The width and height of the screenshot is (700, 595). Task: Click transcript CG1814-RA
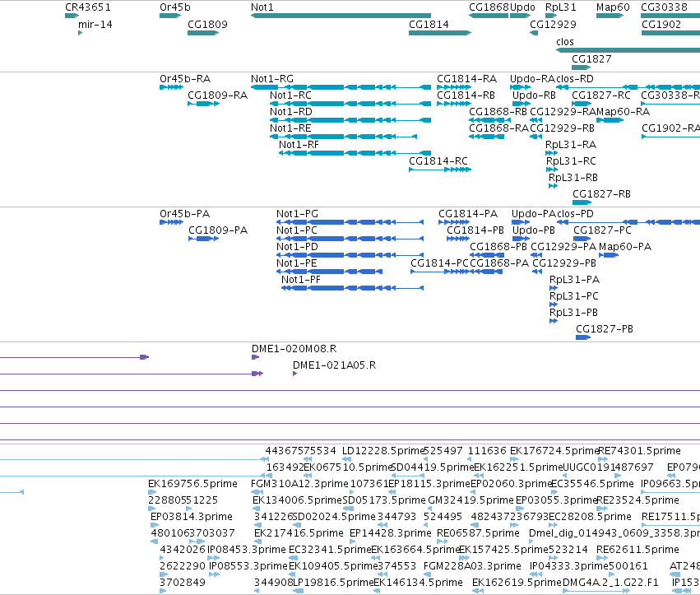(453, 87)
